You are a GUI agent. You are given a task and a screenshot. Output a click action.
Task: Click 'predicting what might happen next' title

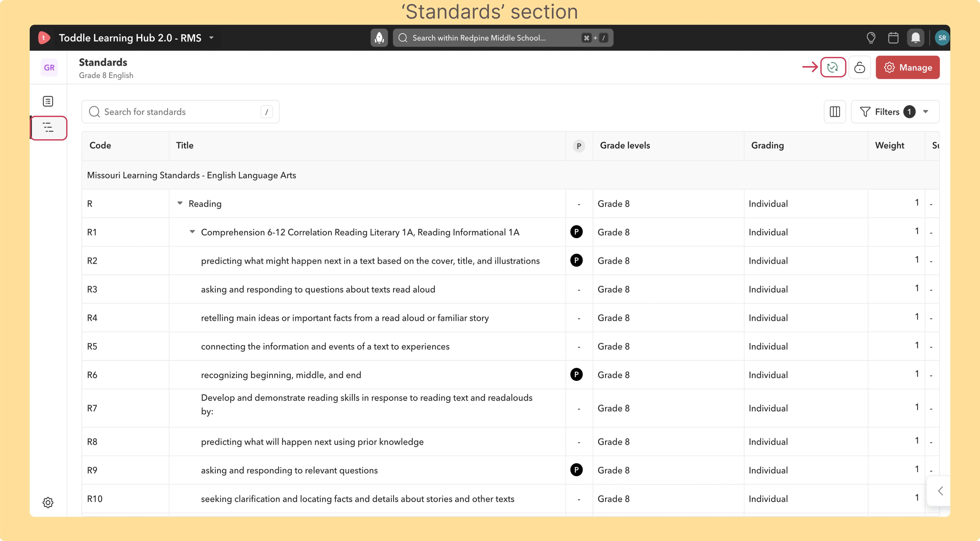pos(370,261)
